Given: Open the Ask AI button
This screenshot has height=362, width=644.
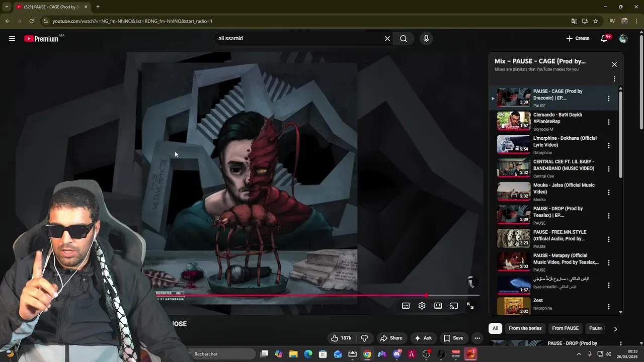Looking at the screenshot, I should click(x=423, y=338).
